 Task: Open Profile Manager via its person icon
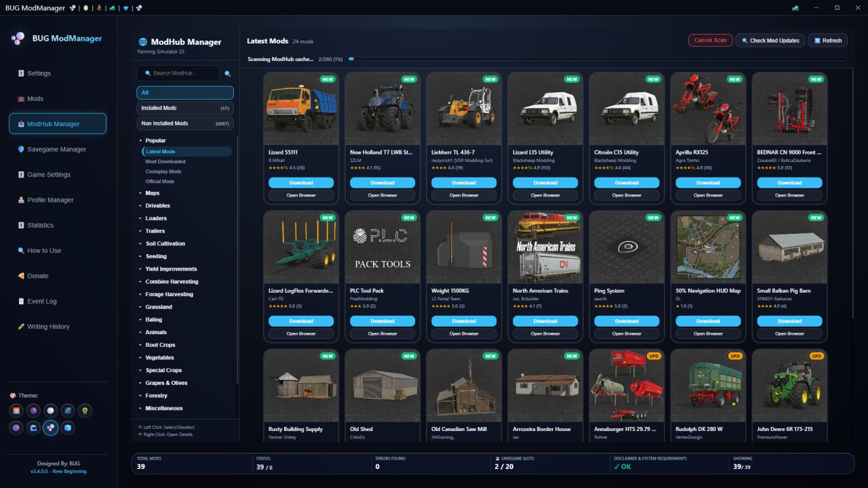coord(21,200)
